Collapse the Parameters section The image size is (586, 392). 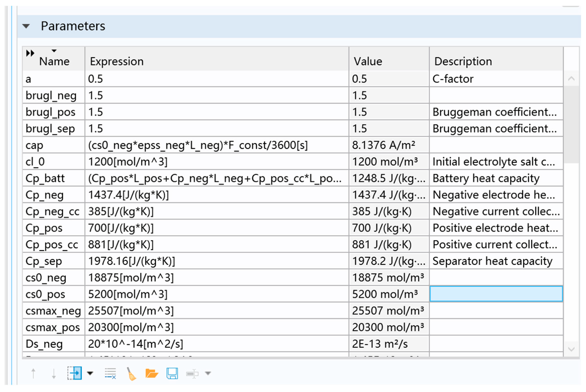tap(26, 26)
